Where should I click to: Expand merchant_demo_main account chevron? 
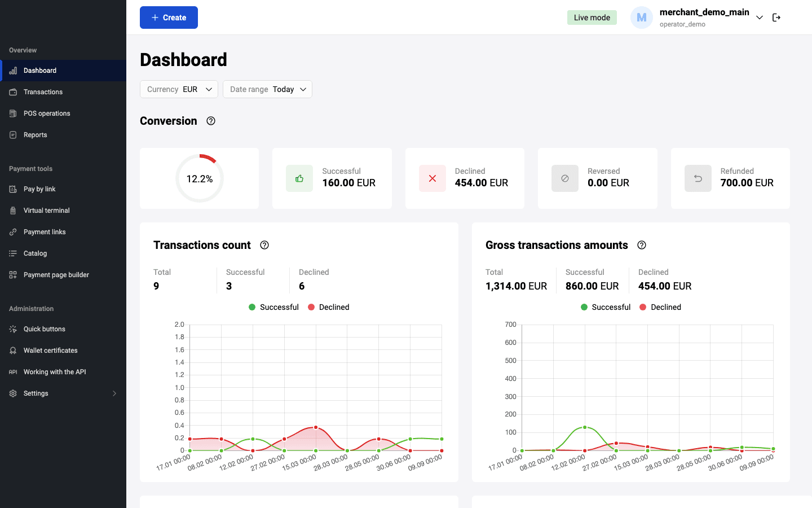pos(760,17)
